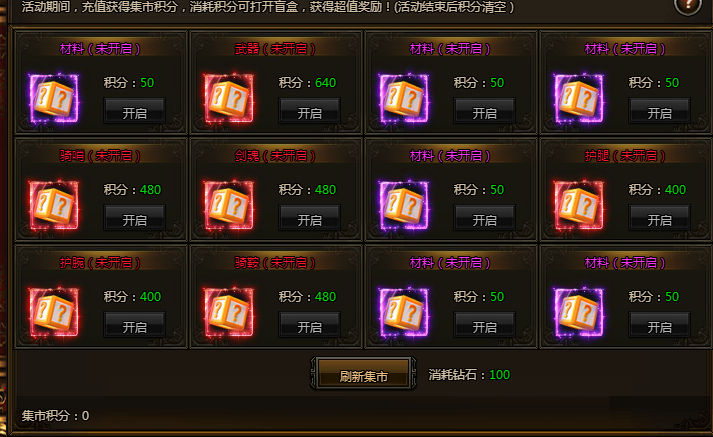Open the 武器 box costing 640 points

(x=309, y=111)
